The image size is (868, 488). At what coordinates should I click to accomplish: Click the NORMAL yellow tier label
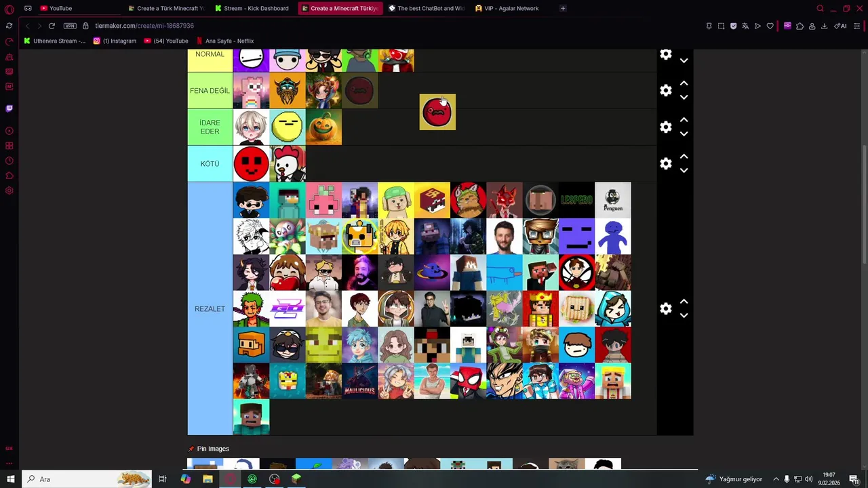click(x=210, y=60)
